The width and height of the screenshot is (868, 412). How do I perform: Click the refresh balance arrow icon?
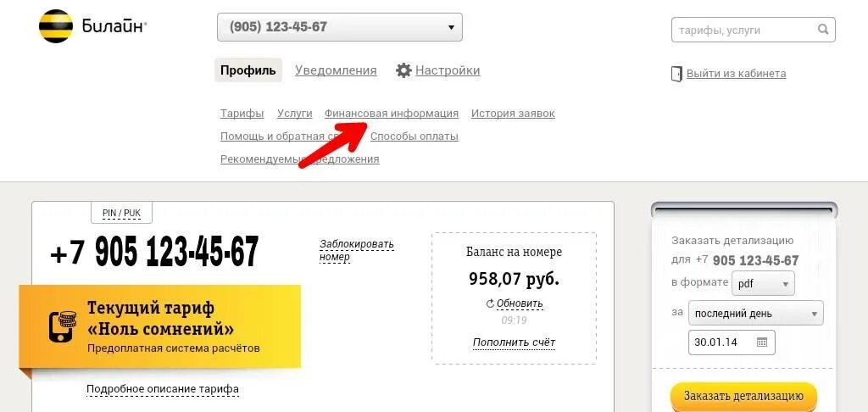(489, 303)
